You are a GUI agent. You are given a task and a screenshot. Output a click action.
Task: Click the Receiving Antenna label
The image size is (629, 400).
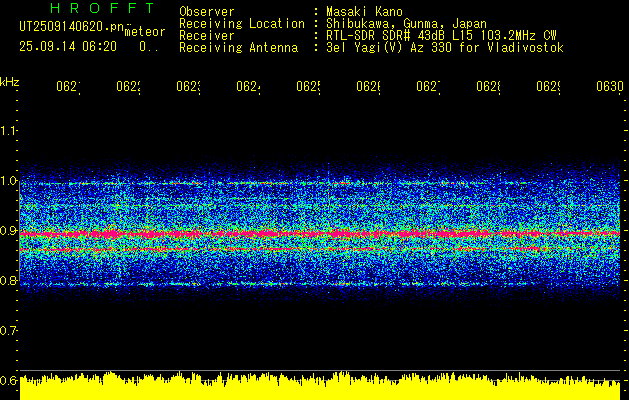pyautogui.click(x=239, y=48)
